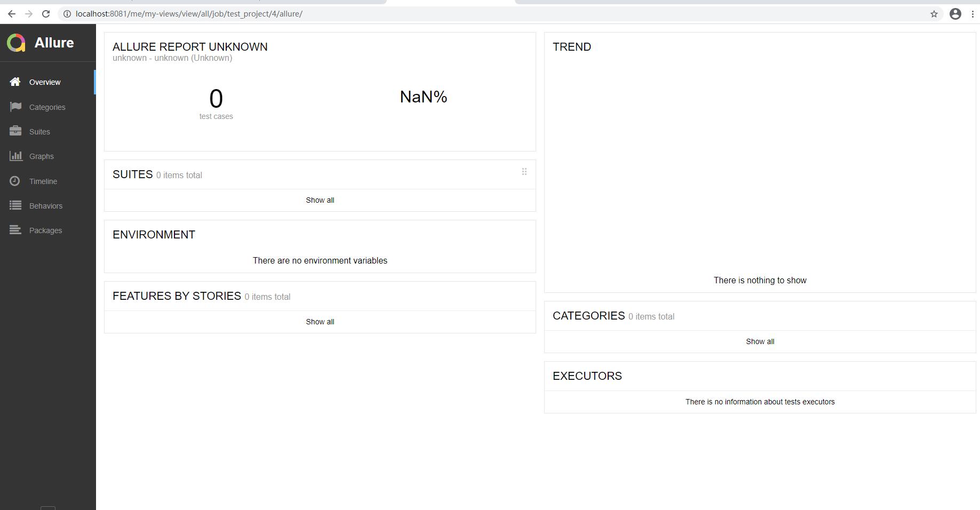Click the Suites '0 items total' count
This screenshot has width=980, height=510.
click(179, 176)
